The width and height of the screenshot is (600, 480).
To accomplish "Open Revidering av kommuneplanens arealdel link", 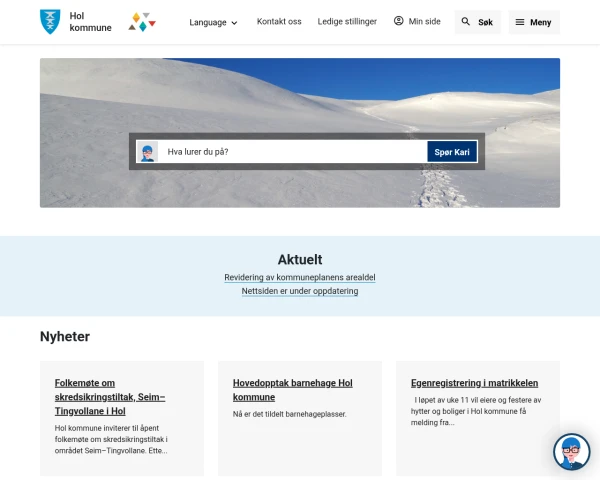I will [x=300, y=278].
